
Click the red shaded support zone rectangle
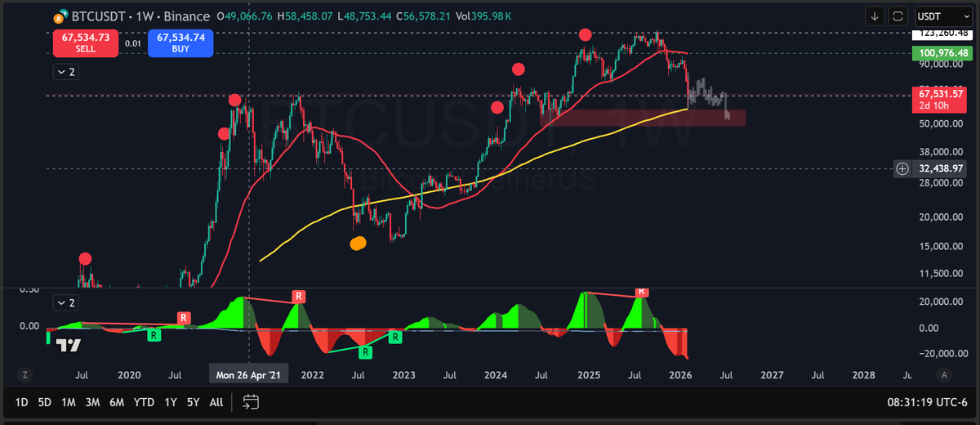(643, 118)
